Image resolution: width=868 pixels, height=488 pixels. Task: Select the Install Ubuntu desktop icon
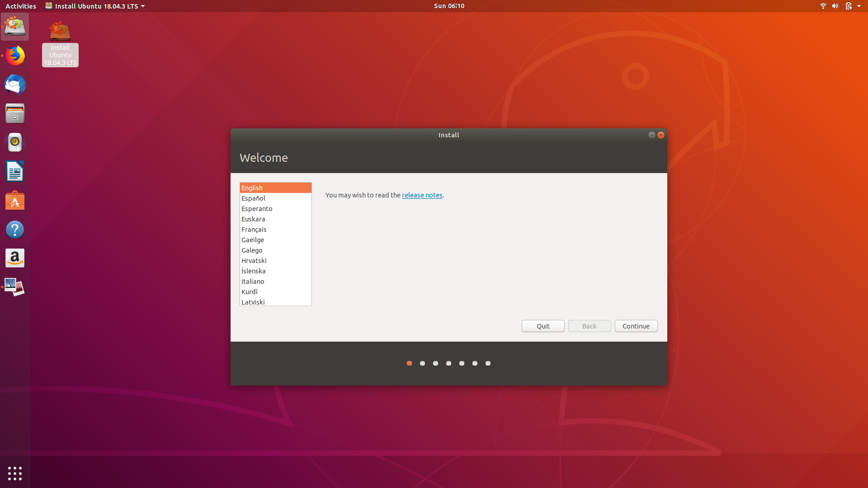[60, 44]
